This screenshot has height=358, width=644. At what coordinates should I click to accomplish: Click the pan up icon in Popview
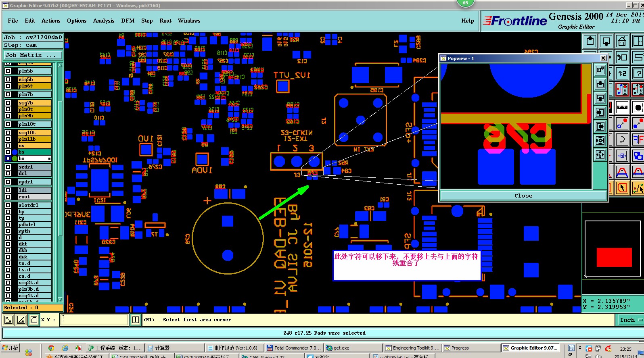point(600,84)
